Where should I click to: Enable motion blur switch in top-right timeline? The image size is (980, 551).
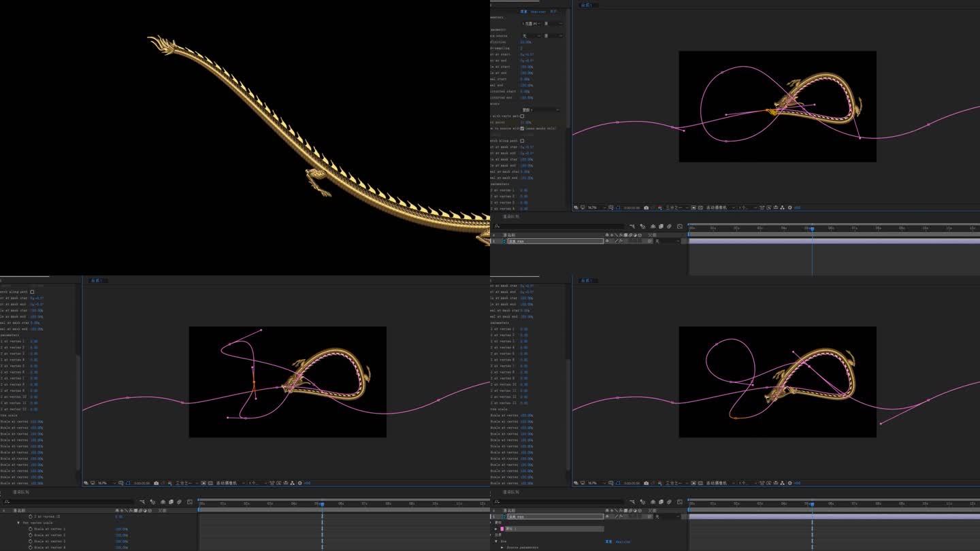click(x=669, y=227)
